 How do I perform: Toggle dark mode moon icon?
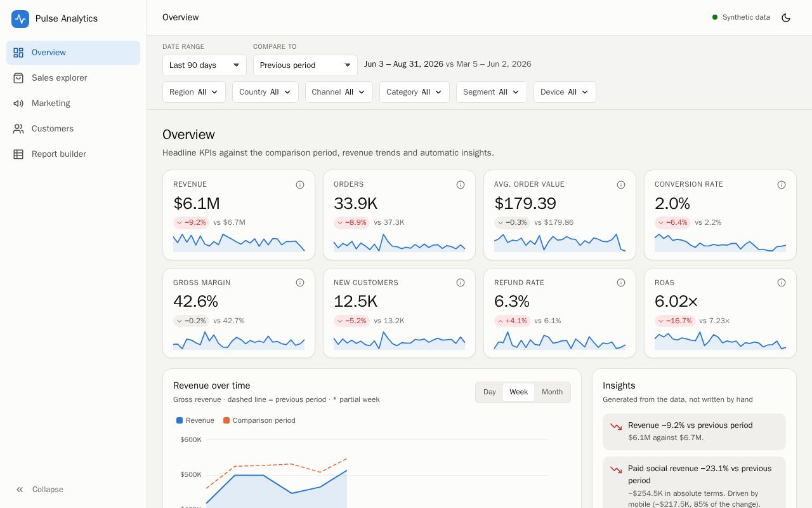pyautogui.click(x=786, y=18)
